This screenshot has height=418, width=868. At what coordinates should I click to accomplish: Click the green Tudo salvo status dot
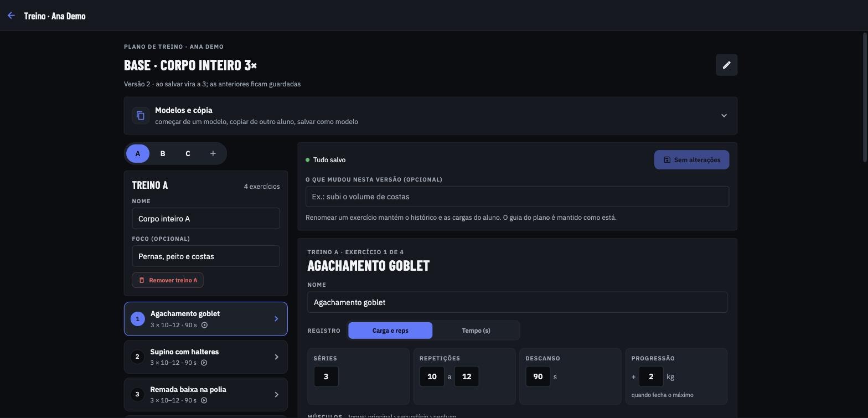[308, 160]
